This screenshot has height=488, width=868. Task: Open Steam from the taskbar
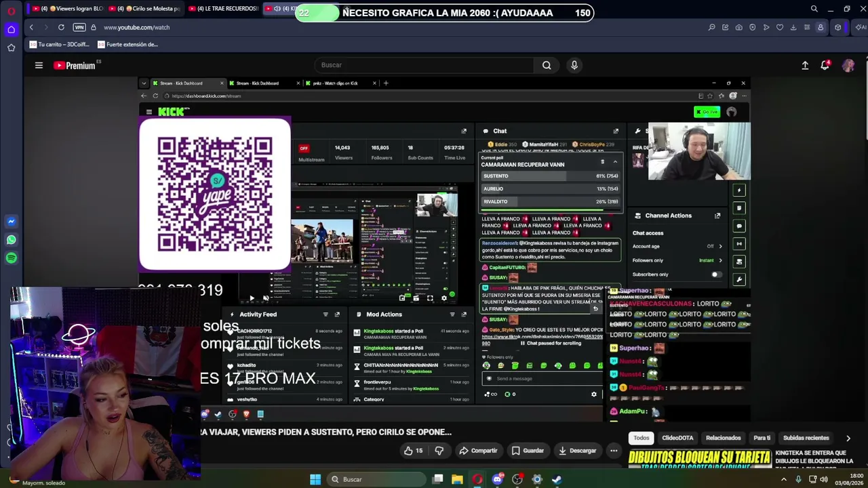tap(557, 479)
